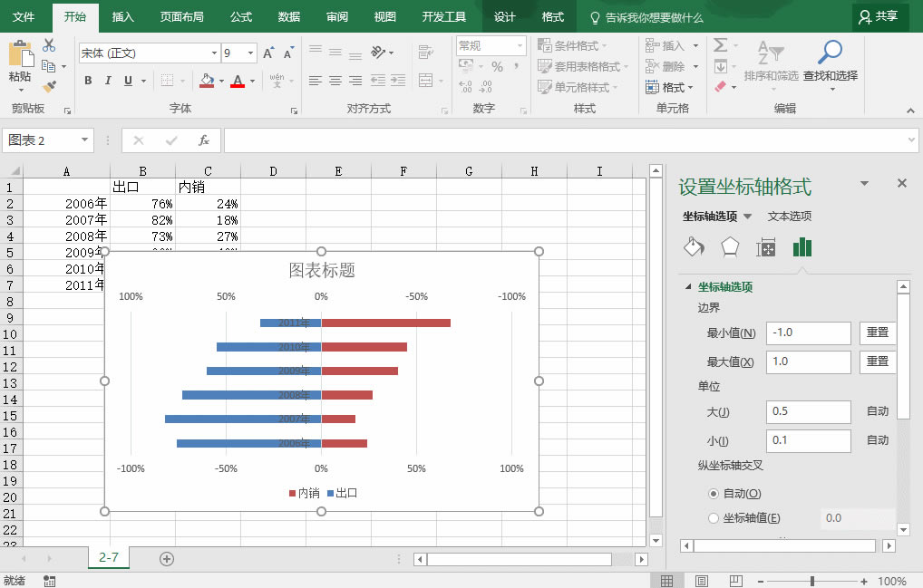Select the Axis Options chart icon
This screenshot has height=588, width=923.
(x=802, y=246)
